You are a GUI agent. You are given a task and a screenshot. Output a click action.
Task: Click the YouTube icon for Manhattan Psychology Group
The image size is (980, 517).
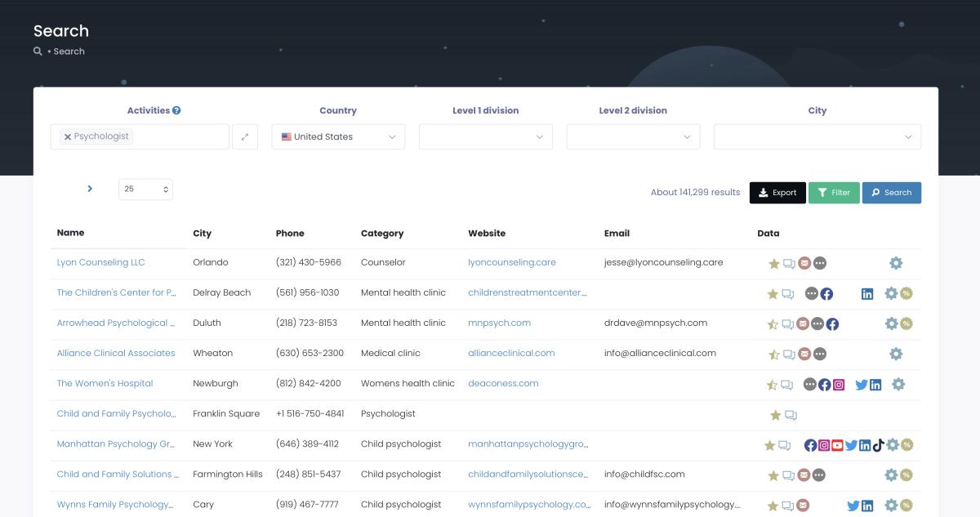(837, 443)
